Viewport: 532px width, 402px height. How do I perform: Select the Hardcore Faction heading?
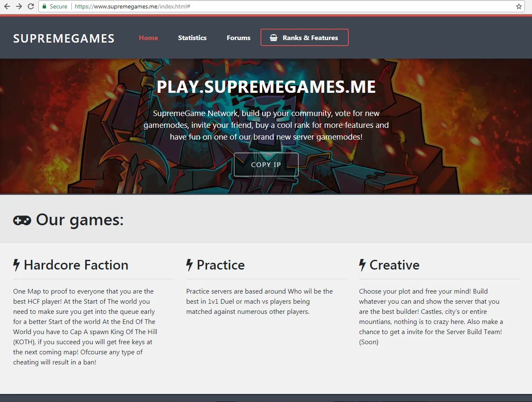pos(76,265)
